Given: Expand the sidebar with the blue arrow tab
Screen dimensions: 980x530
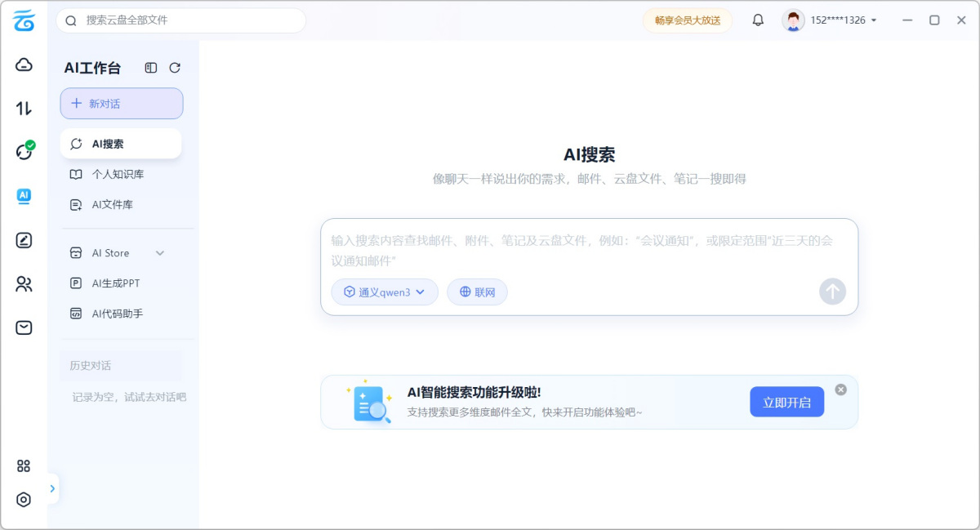Looking at the screenshot, I should [x=52, y=488].
